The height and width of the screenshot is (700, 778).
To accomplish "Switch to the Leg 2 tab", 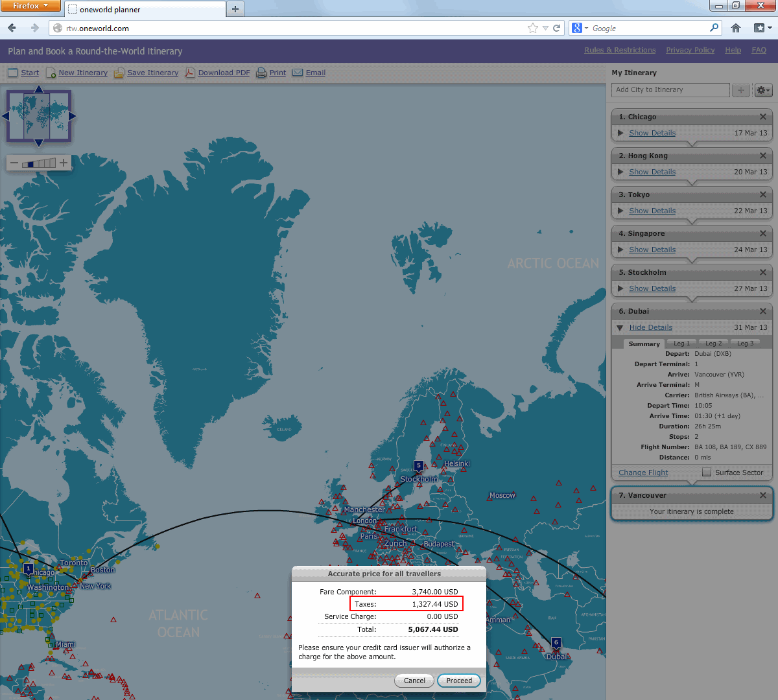I will (713, 344).
